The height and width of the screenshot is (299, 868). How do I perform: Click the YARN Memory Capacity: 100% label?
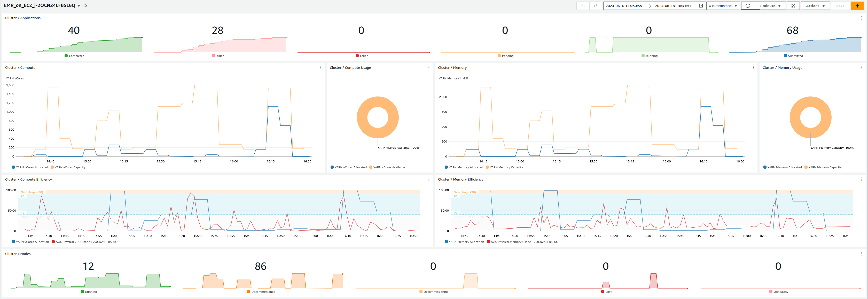[832, 147]
